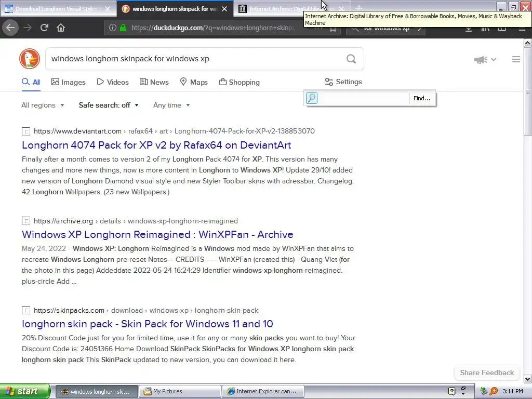532x399 pixels.
Task: Open the Videos results tab
Action: click(x=113, y=82)
